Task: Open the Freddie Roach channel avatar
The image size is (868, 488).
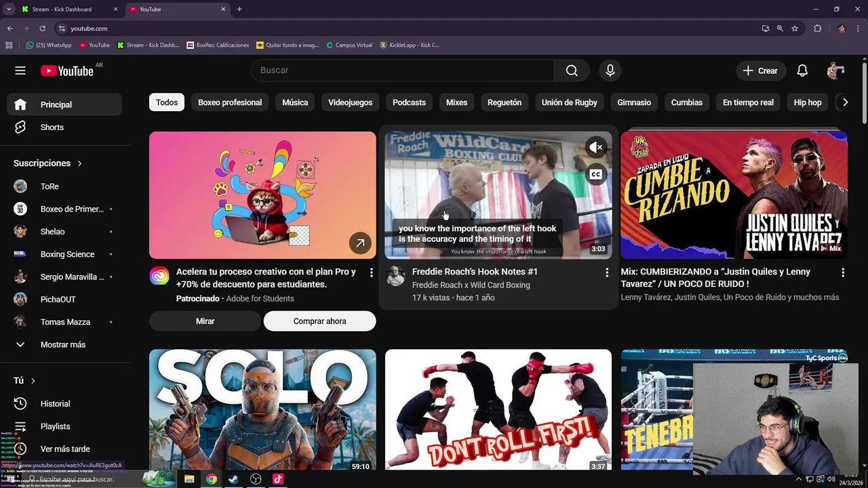Action: tap(395, 276)
